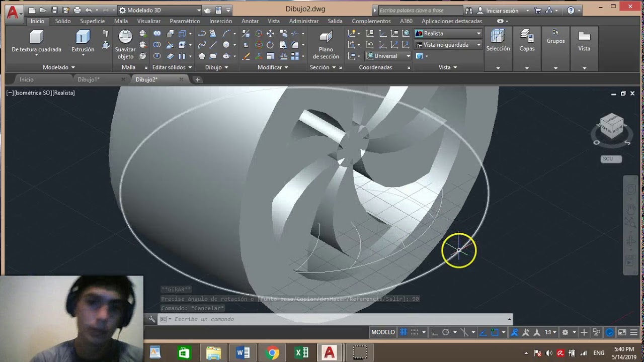Open the Vista ribbon panel
Image resolution: width=644 pixels, height=362 pixels.
[x=584, y=41]
